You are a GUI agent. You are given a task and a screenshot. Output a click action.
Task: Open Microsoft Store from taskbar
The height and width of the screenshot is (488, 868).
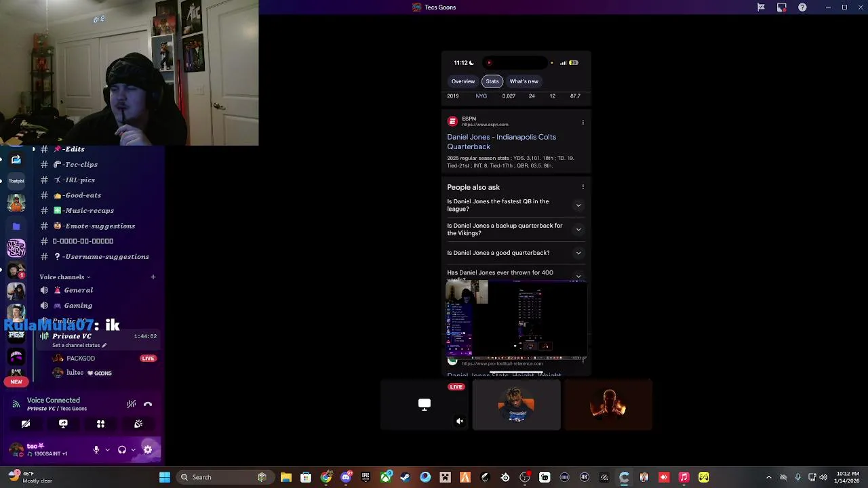click(x=306, y=477)
